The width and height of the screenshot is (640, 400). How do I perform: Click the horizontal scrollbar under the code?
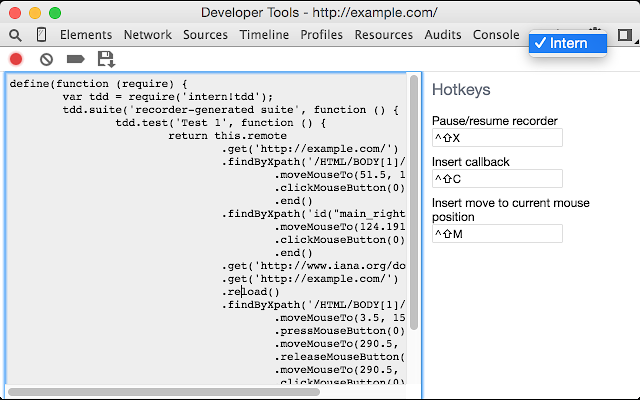click(x=164, y=392)
